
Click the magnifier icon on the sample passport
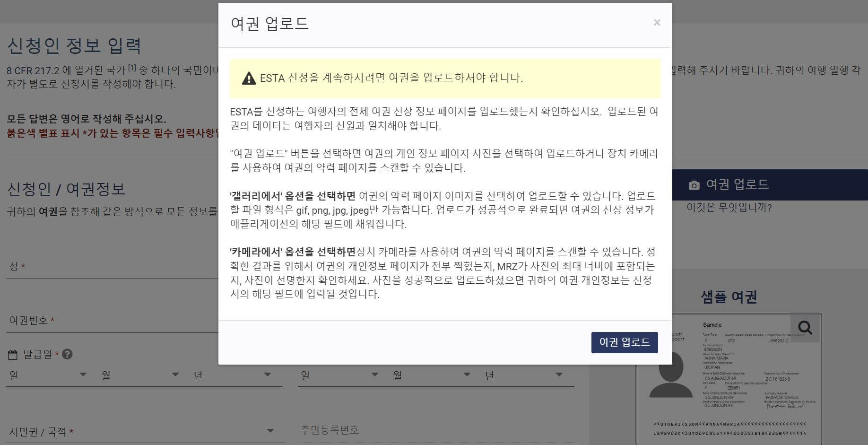tap(804, 327)
